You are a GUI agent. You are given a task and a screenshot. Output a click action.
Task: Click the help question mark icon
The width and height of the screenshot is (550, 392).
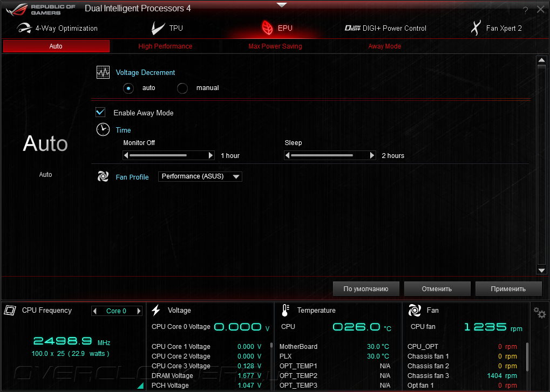coord(526,10)
